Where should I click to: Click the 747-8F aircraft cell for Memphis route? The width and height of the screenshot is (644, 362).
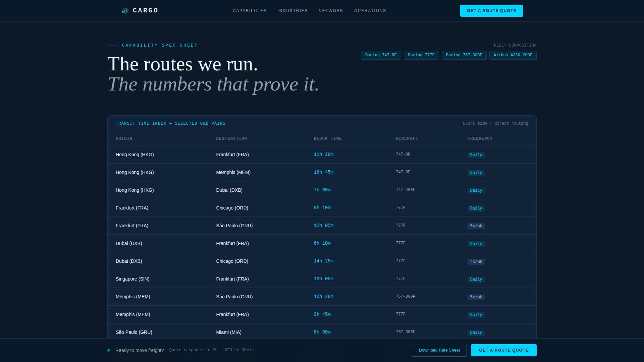(x=403, y=172)
